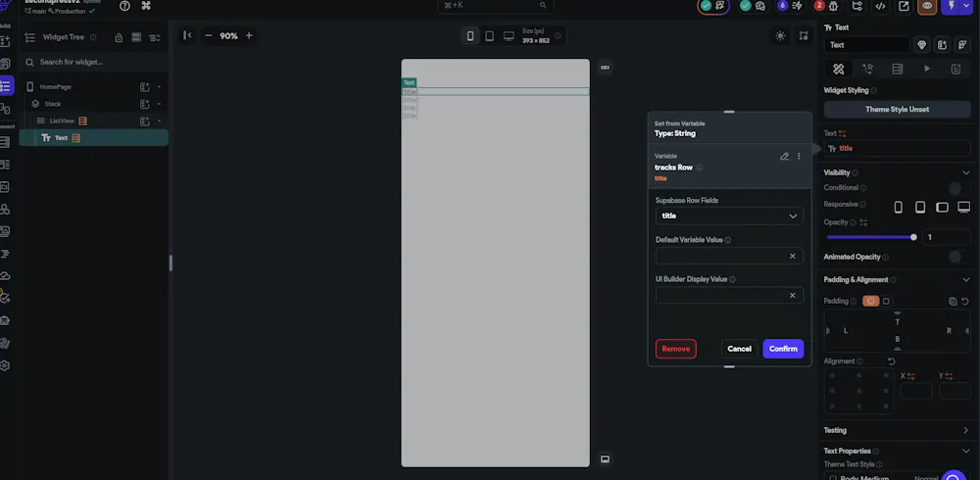Clear the Default Variable Value field

pyautogui.click(x=793, y=256)
